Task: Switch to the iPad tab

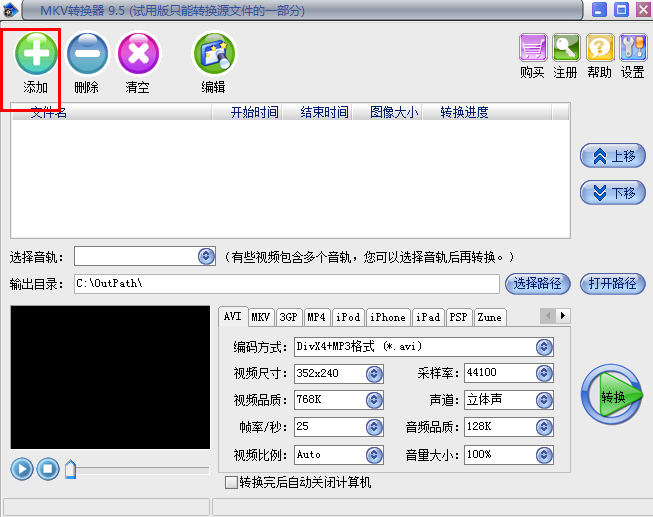Action: [428, 317]
